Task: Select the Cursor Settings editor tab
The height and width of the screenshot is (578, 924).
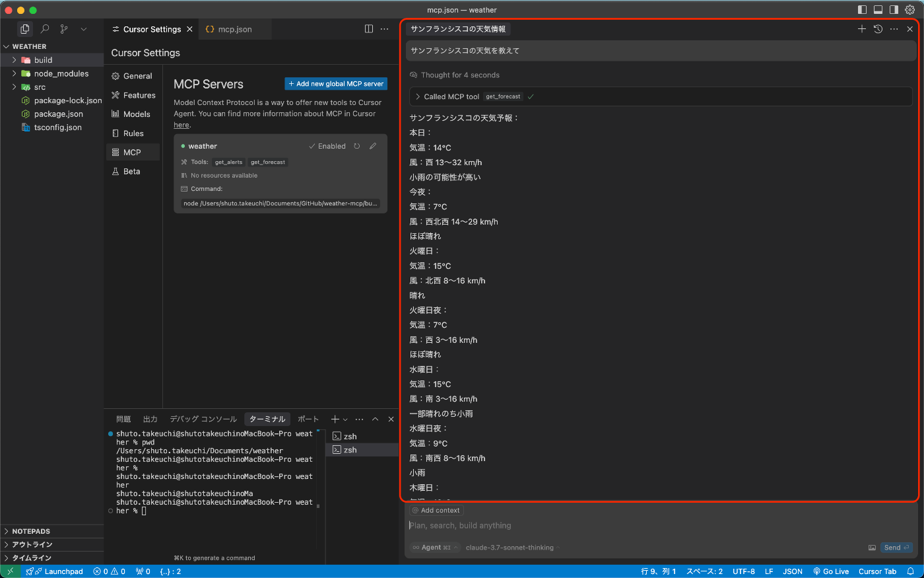Action: (x=152, y=29)
